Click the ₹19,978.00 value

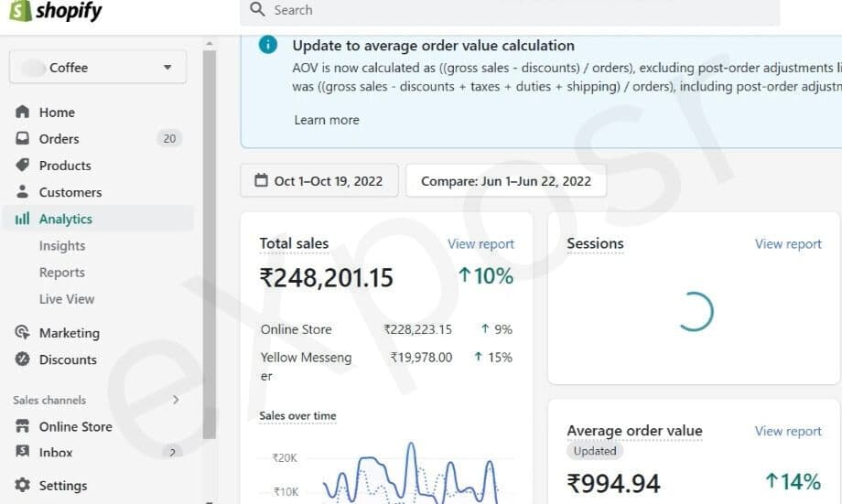pos(422,358)
